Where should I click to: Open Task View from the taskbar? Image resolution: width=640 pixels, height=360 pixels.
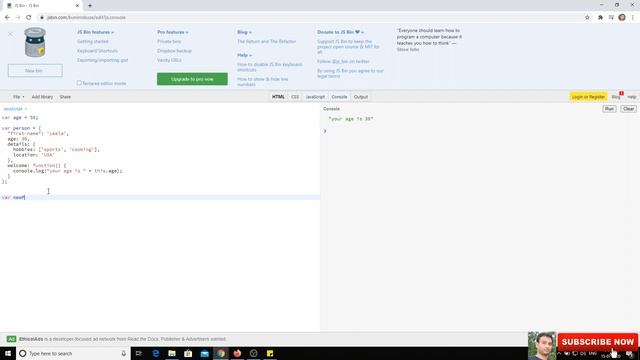point(139,353)
